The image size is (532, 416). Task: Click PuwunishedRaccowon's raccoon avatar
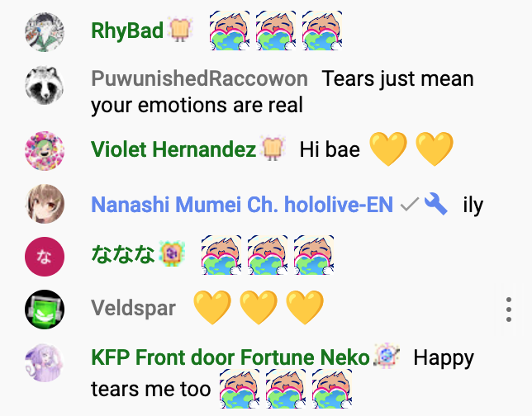pos(45,85)
